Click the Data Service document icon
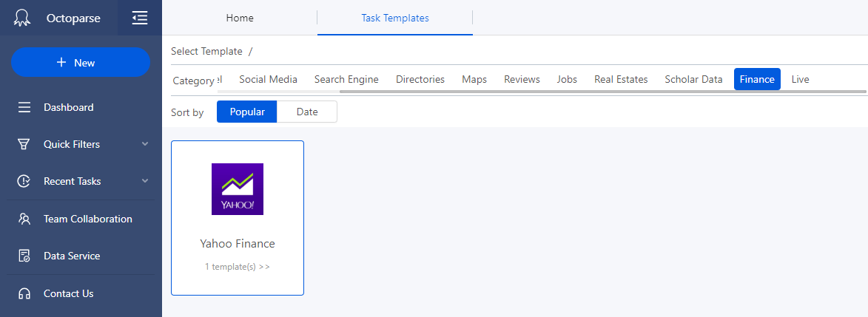The width and height of the screenshot is (868, 317). [24, 256]
